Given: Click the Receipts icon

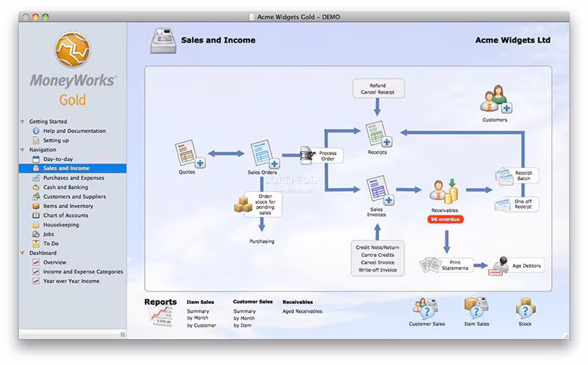Looking at the screenshot, I should click(x=379, y=134).
